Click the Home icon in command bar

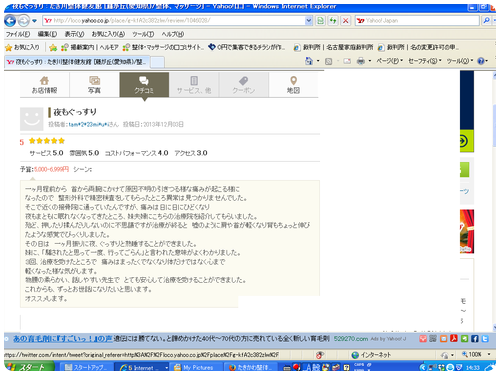pos(309,61)
